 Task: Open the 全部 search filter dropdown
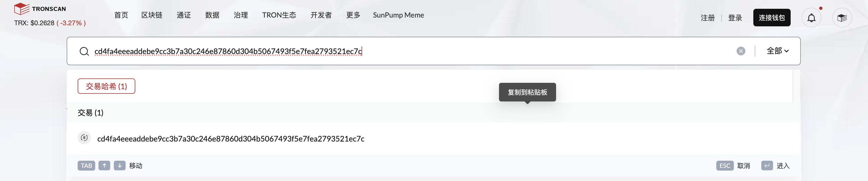778,51
